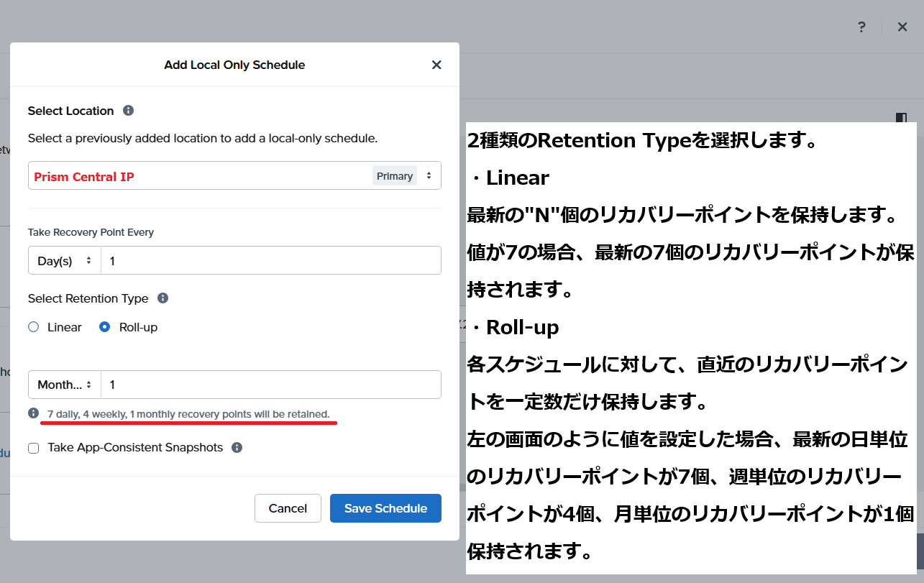Click the Primary badge in location field
The width and height of the screenshot is (924, 583).
pos(395,176)
